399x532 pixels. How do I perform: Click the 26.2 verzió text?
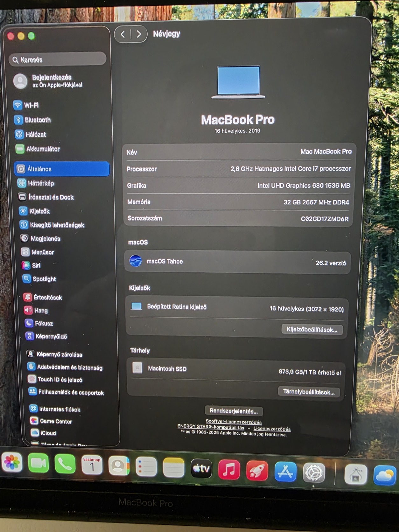click(331, 263)
